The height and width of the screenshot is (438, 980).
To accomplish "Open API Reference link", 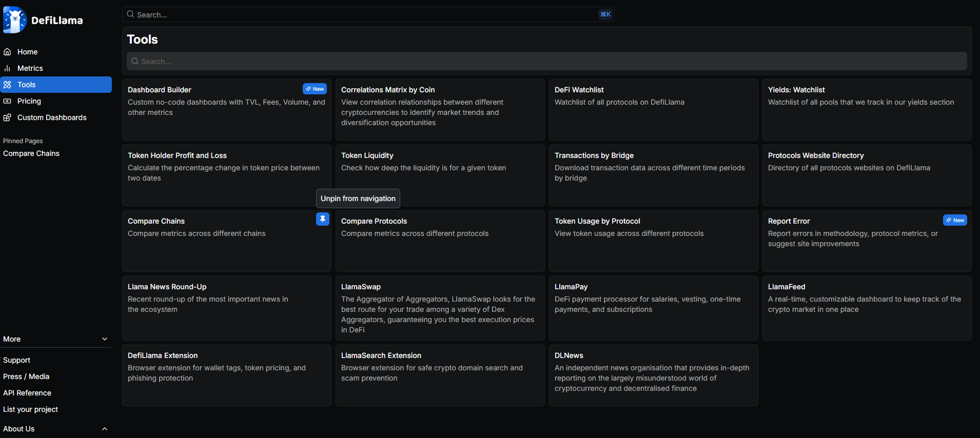I will (x=27, y=393).
